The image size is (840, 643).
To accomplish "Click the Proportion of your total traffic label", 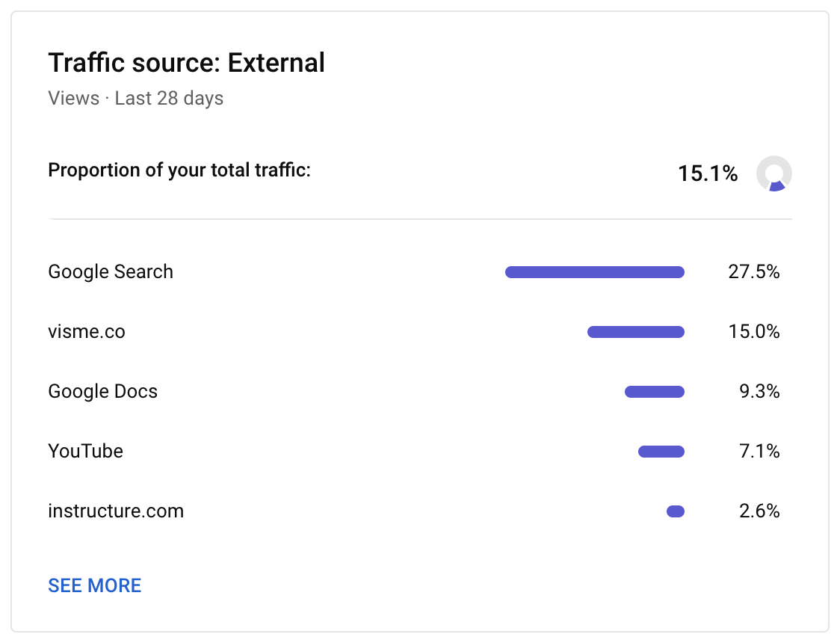I will [181, 170].
